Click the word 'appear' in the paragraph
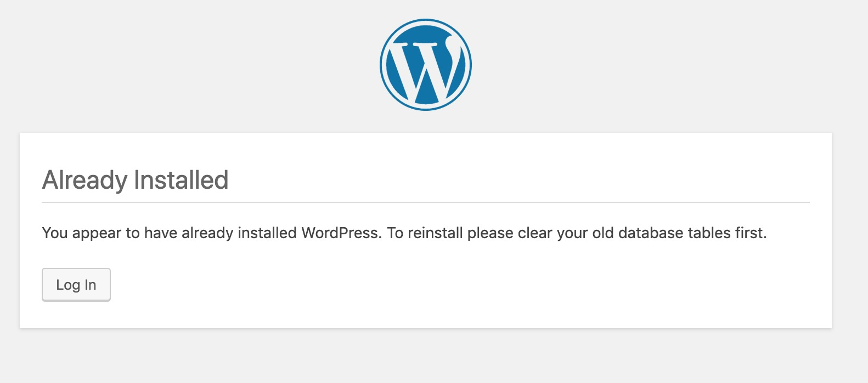This screenshot has height=383, width=868. pyautogui.click(x=97, y=233)
